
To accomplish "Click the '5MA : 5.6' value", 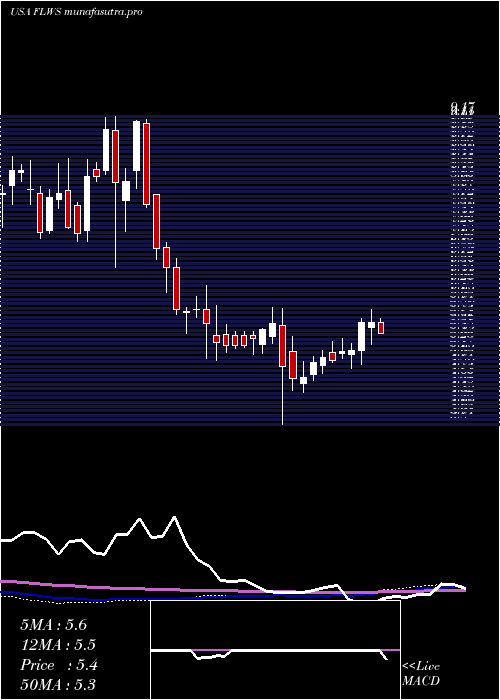I will [54, 625].
